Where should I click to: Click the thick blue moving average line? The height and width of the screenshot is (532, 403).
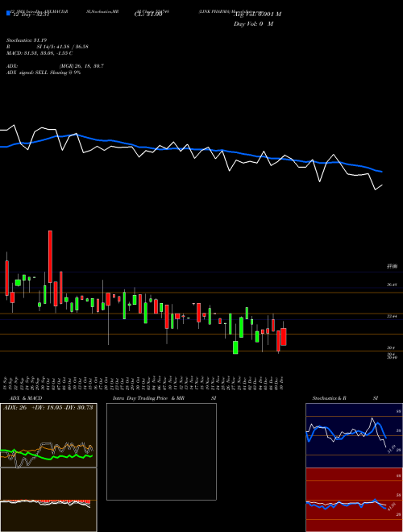click(191, 149)
